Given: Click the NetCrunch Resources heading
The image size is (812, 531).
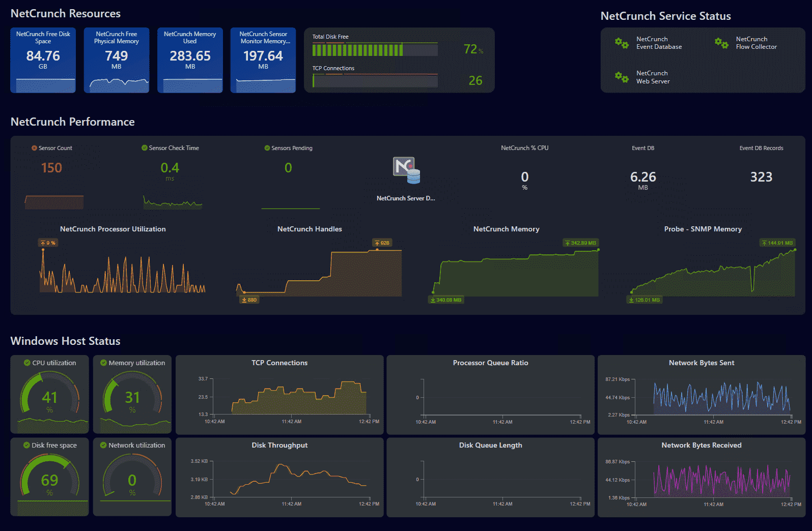Looking at the screenshot, I should pyautogui.click(x=66, y=14).
